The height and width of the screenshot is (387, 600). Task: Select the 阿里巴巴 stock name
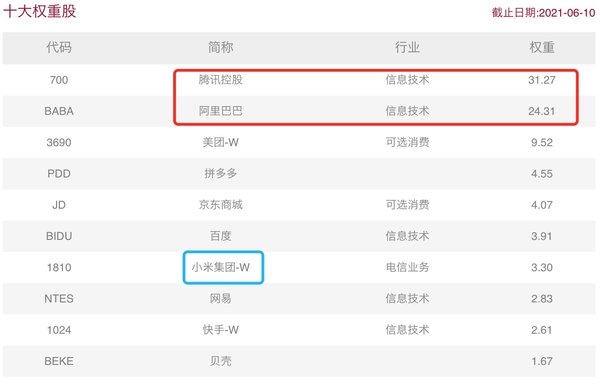pyautogui.click(x=220, y=111)
